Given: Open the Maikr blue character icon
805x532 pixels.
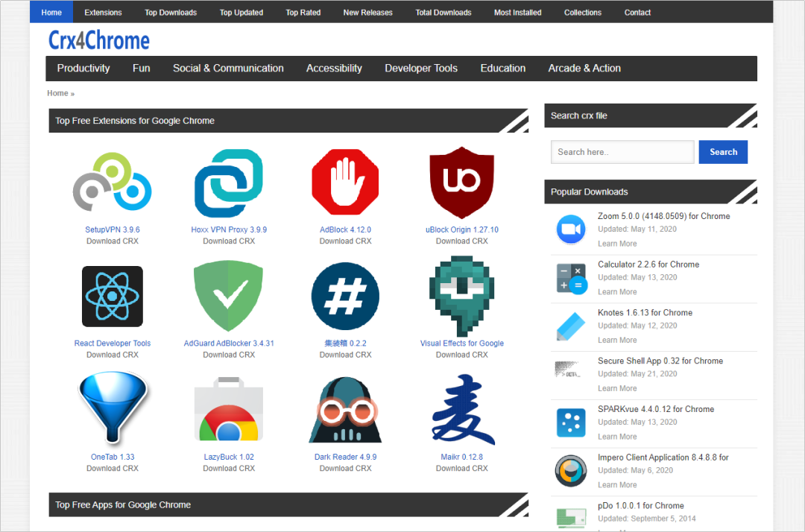Looking at the screenshot, I should pyautogui.click(x=463, y=409).
